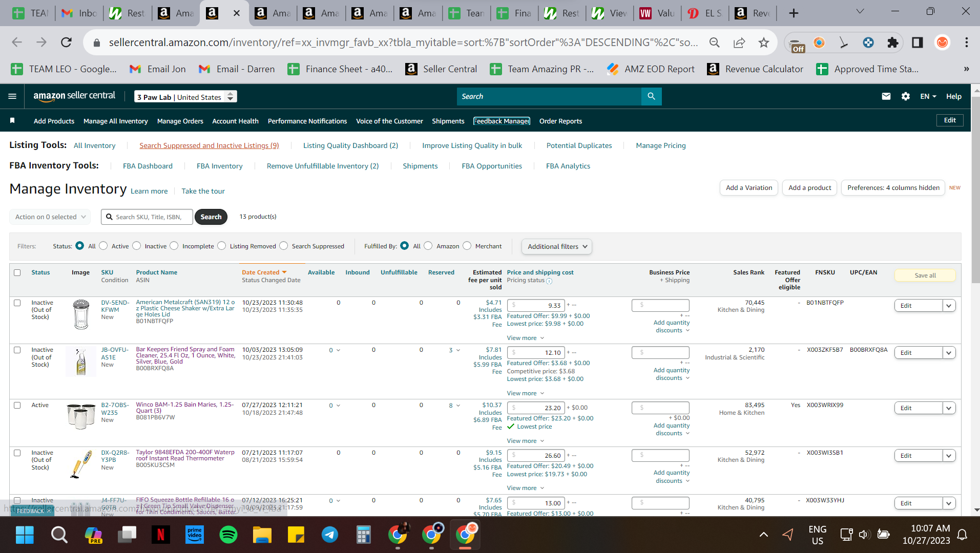Viewport: 980px width, 553px height.
Task: Open Prime Video from the taskbar
Action: coord(195,535)
